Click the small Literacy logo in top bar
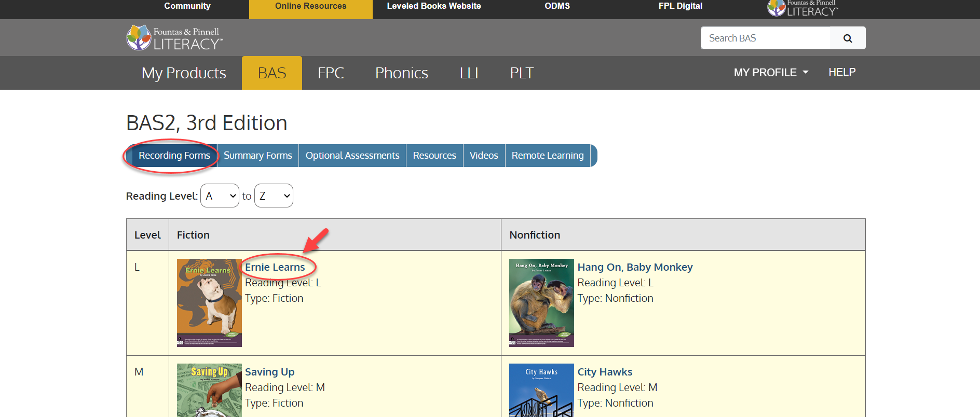The height and width of the screenshot is (417, 980). pyautogui.click(x=802, y=8)
